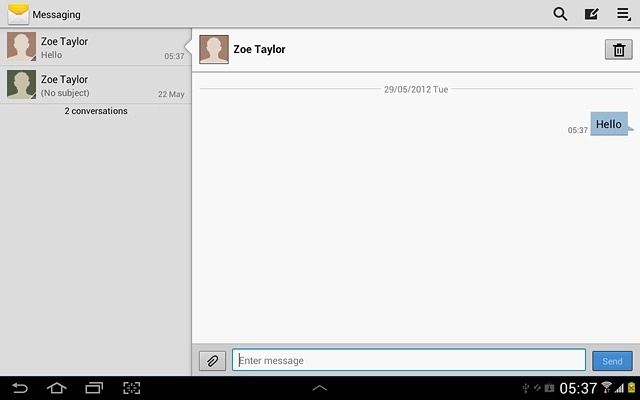The image size is (640, 400).
Task: Open the search magnifier icon
Action: click(x=560, y=14)
